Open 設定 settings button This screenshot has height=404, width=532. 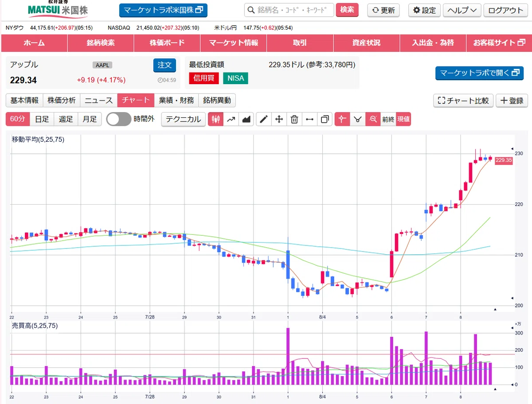[x=424, y=10]
